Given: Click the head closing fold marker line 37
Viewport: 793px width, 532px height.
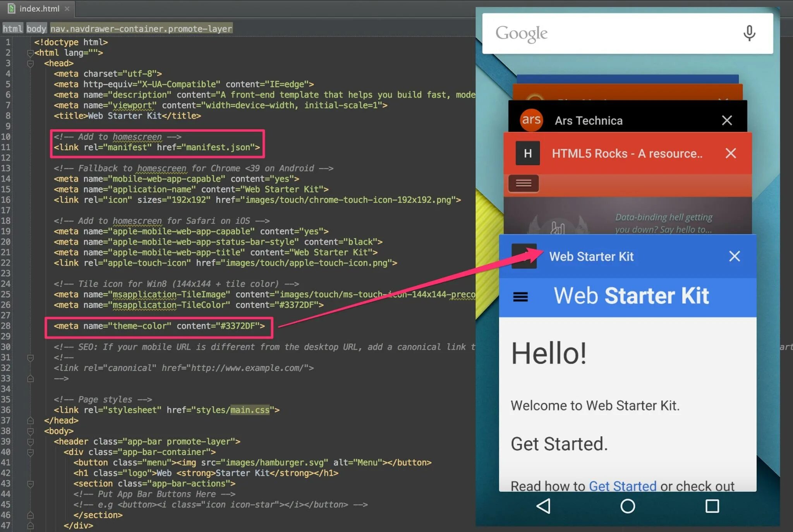Looking at the screenshot, I should 30,420.
